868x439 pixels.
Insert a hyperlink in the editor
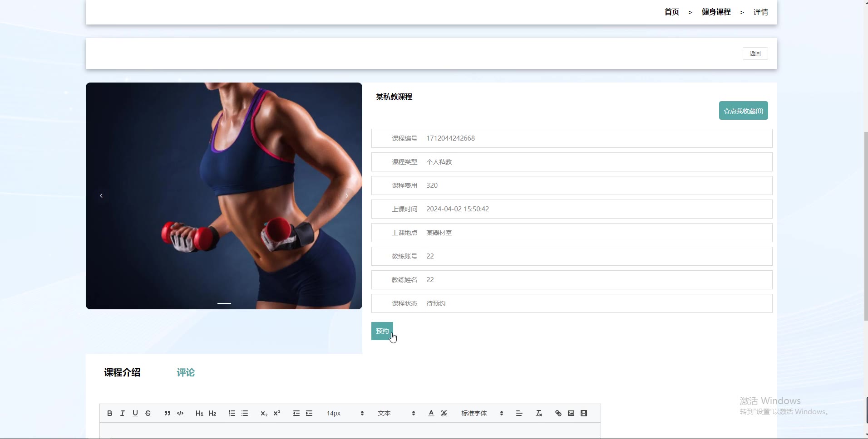[x=558, y=413]
